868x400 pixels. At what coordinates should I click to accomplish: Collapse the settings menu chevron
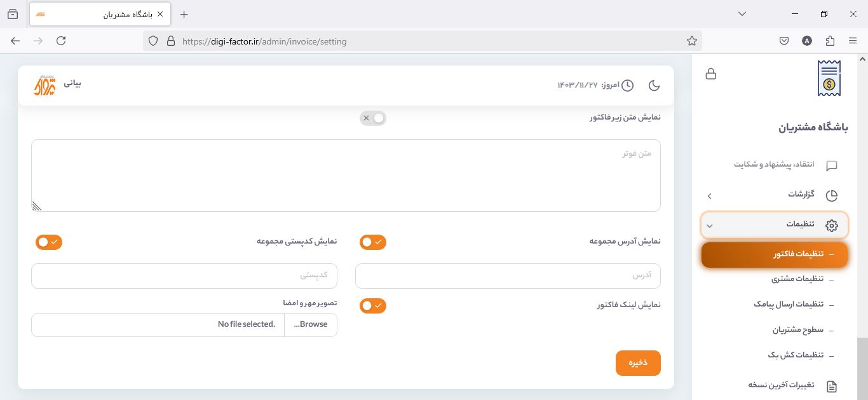coord(710,226)
